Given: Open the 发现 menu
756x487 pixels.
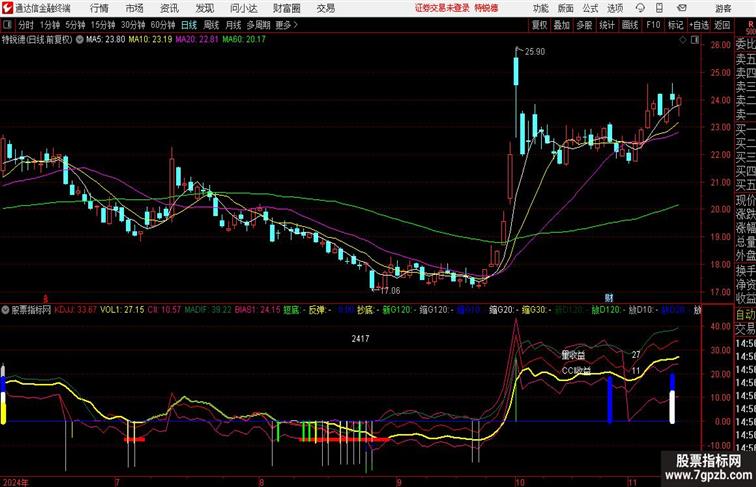Looking at the screenshot, I should pos(204,8).
